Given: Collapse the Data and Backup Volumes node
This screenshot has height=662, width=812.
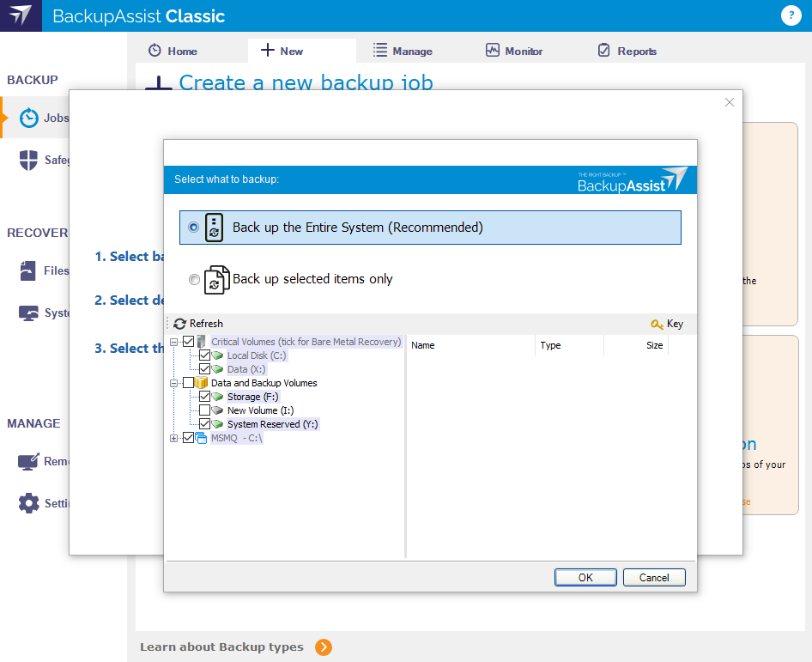Looking at the screenshot, I should [174, 383].
